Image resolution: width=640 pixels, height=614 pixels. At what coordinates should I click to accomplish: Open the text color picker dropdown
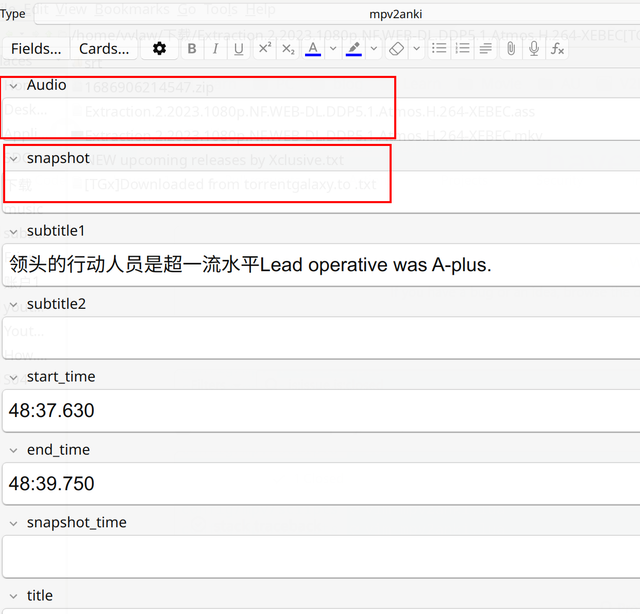click(333, 49)
